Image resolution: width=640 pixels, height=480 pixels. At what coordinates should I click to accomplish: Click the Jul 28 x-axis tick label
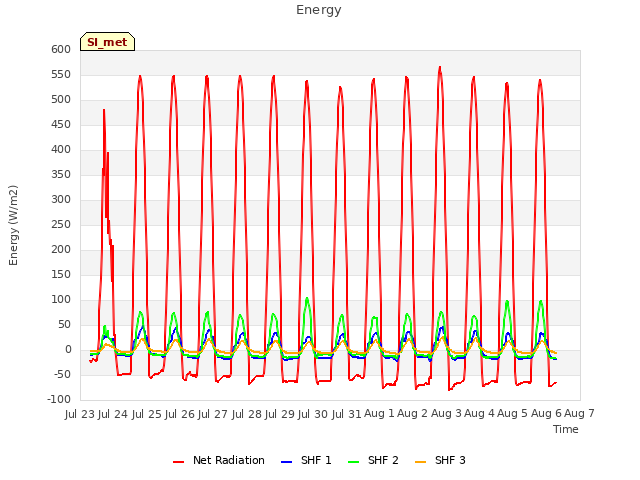[x=246, y=414]
